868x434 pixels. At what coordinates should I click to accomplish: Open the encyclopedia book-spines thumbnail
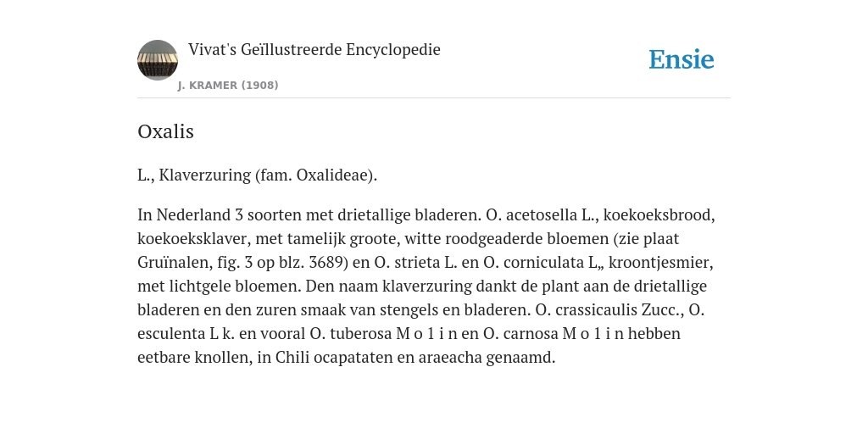click(x=158, y=60)
